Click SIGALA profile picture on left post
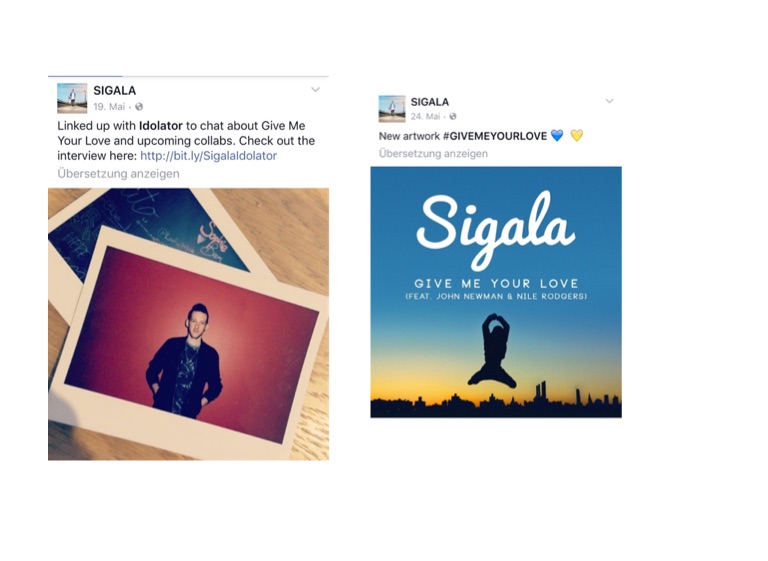 (72, 98)
